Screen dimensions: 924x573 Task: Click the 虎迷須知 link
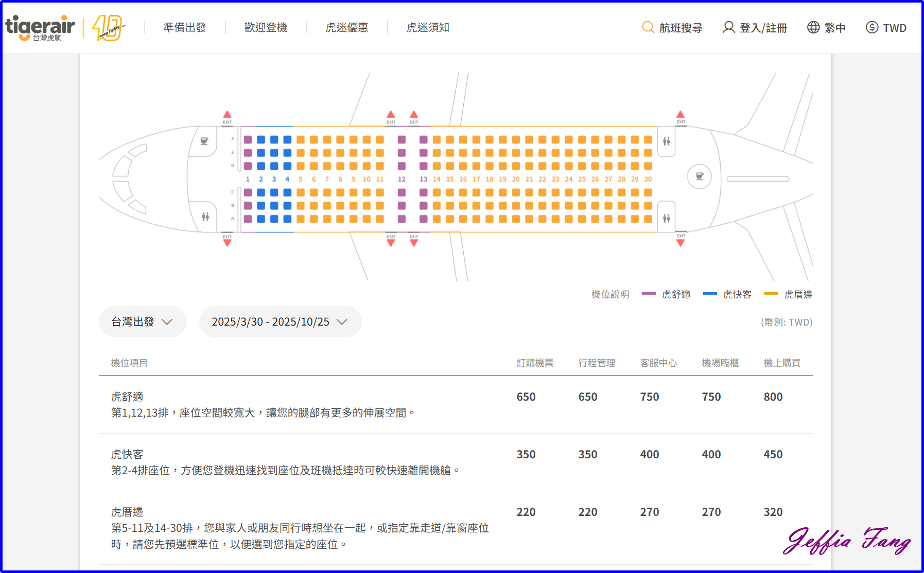pyautogui.click(x=428, y=27)
